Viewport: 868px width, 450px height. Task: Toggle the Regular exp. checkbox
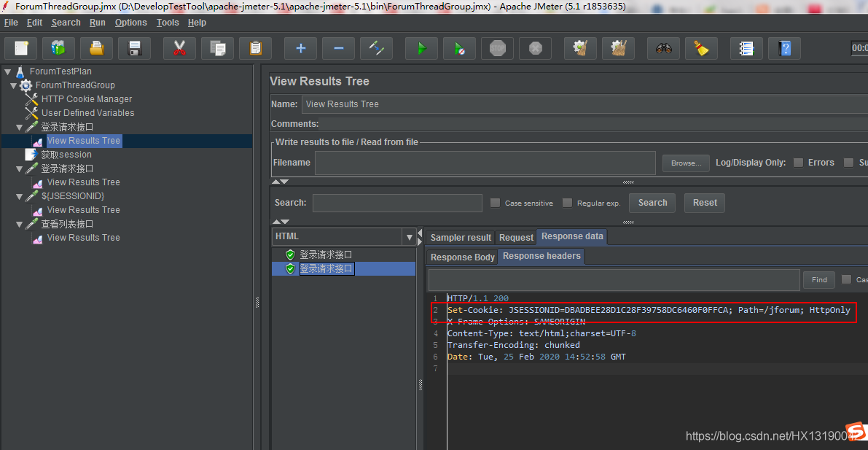tap(567, 203)
